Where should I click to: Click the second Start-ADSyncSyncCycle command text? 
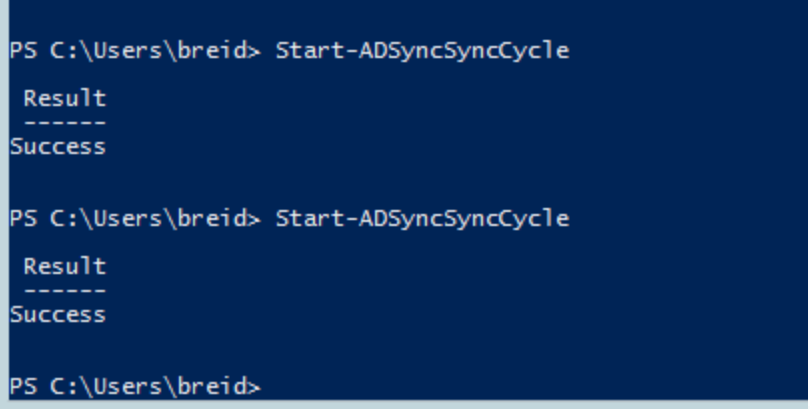point(423,219)
